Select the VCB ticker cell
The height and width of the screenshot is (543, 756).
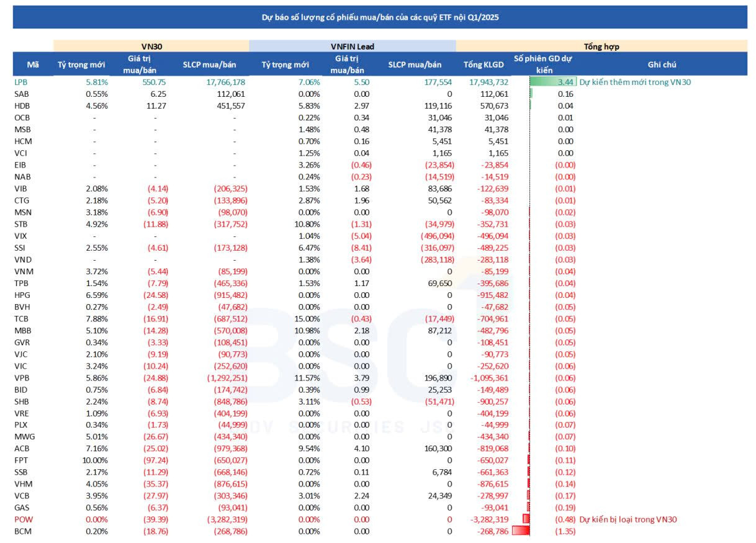point(20,495)
